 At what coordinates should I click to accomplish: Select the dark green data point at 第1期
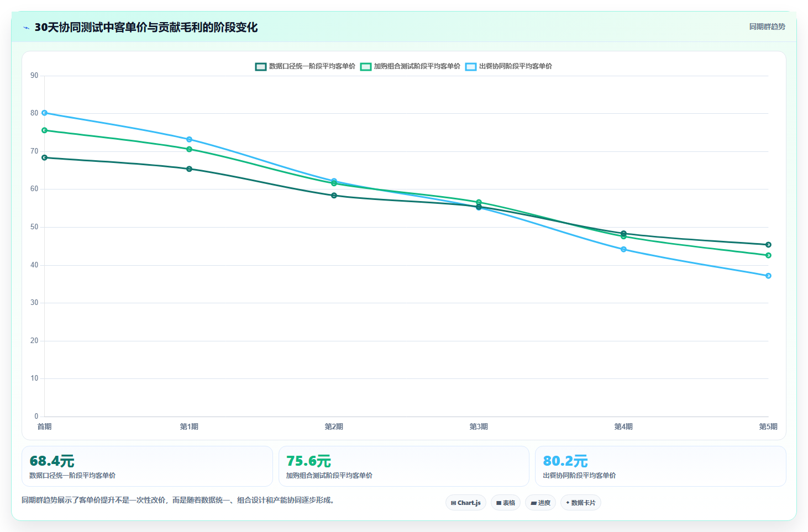189,169
